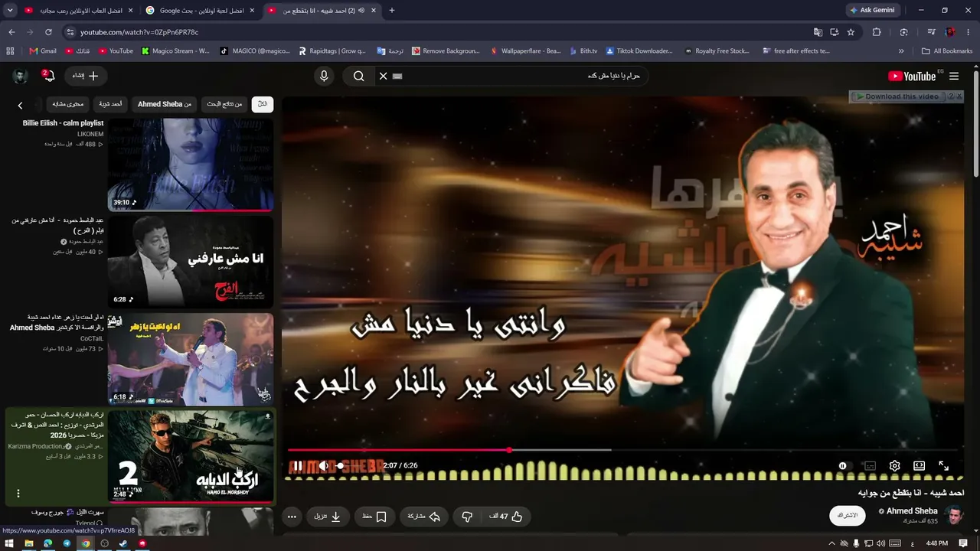Image resolution: width=980 pixels, height=551 pixels.
Task: Click the address bar URL
Action: click(x=139, y=32)
